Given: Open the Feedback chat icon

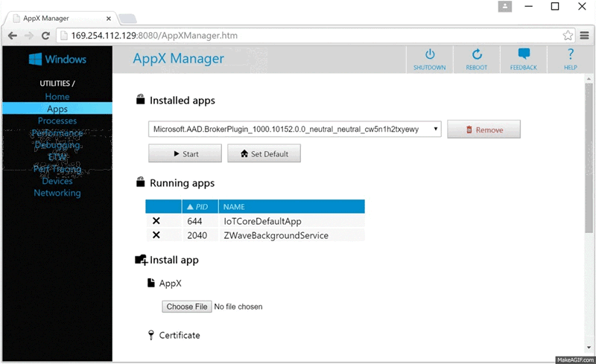Looking at the screenshot, I should point(523,55).
